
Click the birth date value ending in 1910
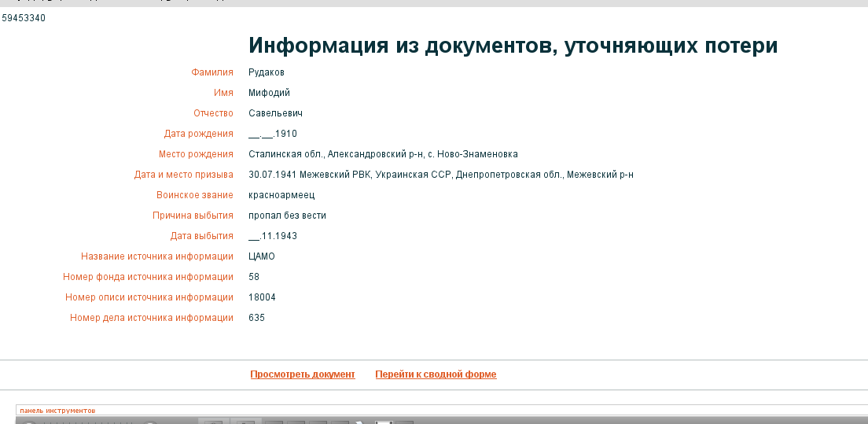point(272,134)
